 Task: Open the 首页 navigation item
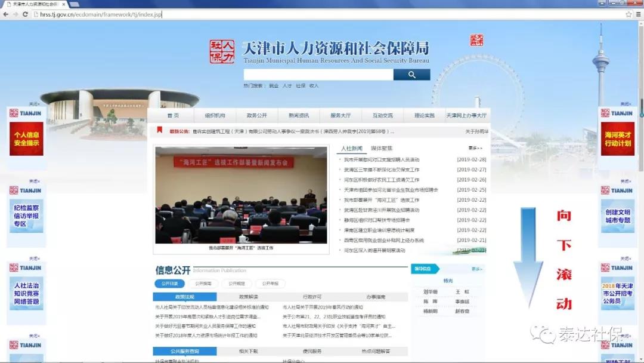pos(173,115)
